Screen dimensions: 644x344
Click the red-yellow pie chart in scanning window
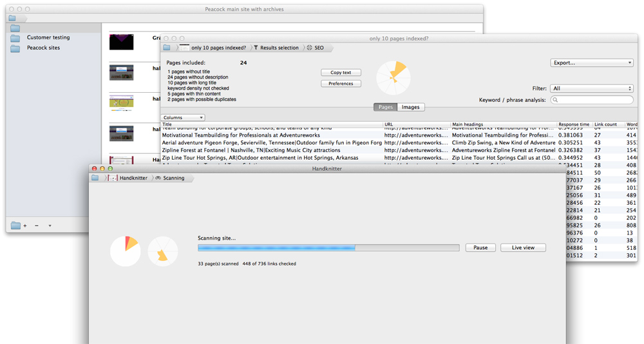[125, 251]
